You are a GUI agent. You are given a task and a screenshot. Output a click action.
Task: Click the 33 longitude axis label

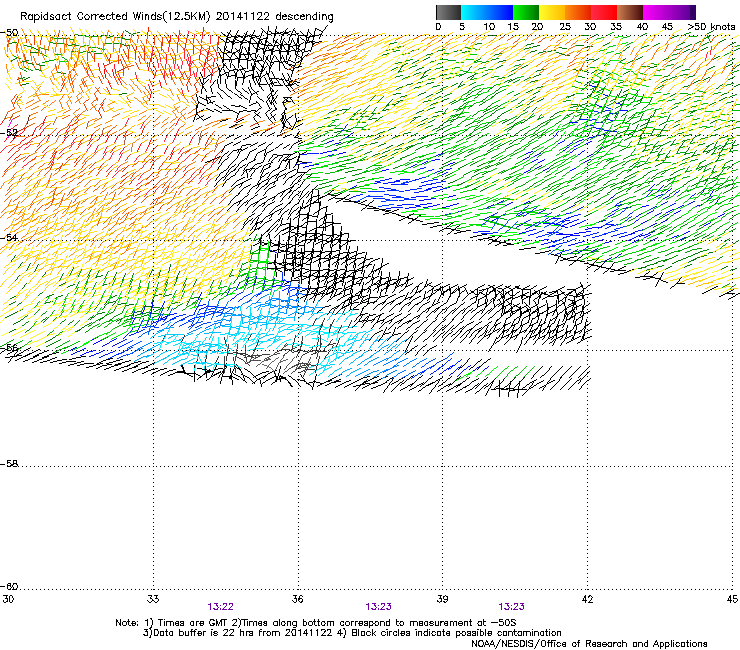153,599
